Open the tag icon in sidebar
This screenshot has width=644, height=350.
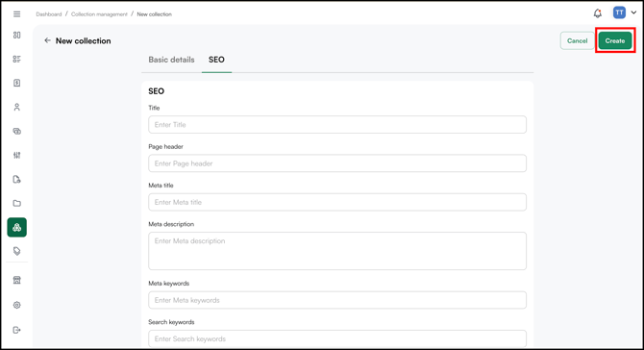(x=17, y=251)
